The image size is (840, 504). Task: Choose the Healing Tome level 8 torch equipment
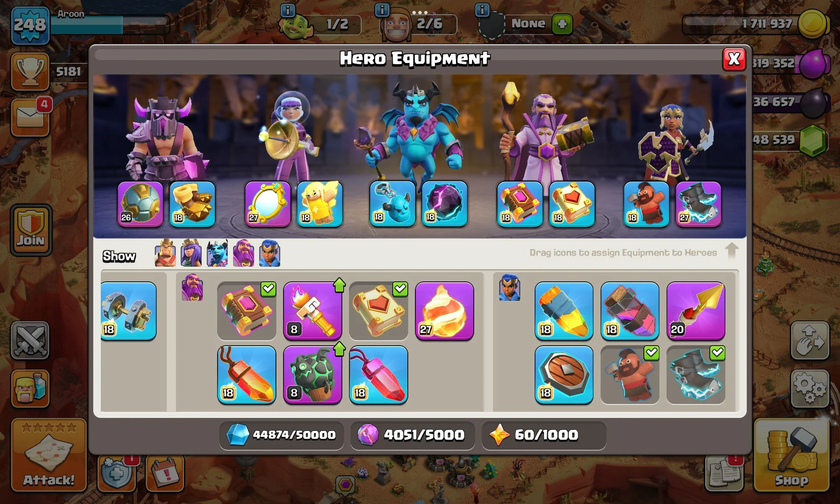click(312, 311)
